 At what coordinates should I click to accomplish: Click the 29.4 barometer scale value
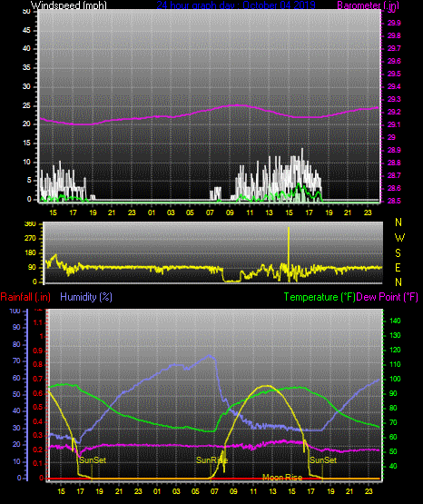coord(394,86)
